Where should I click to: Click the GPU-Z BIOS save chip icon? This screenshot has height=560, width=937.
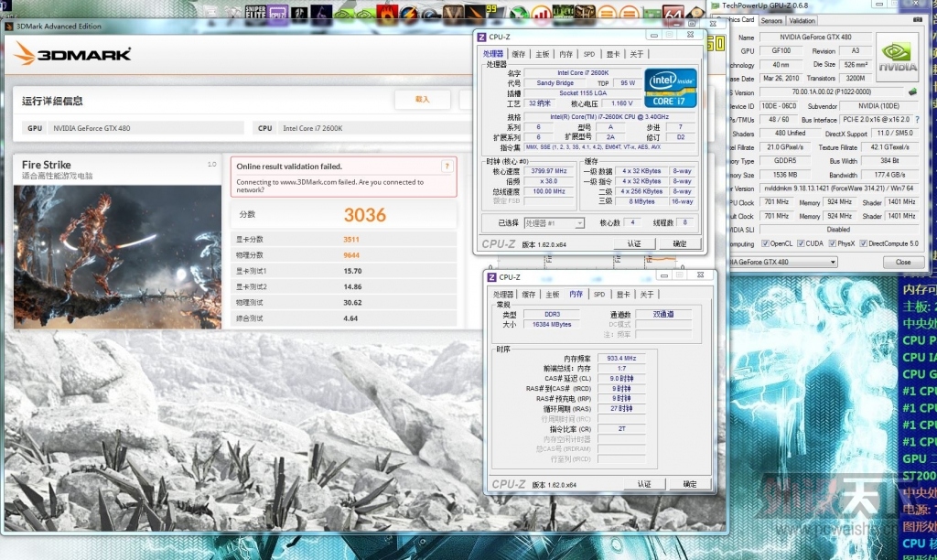coord(912,92)
